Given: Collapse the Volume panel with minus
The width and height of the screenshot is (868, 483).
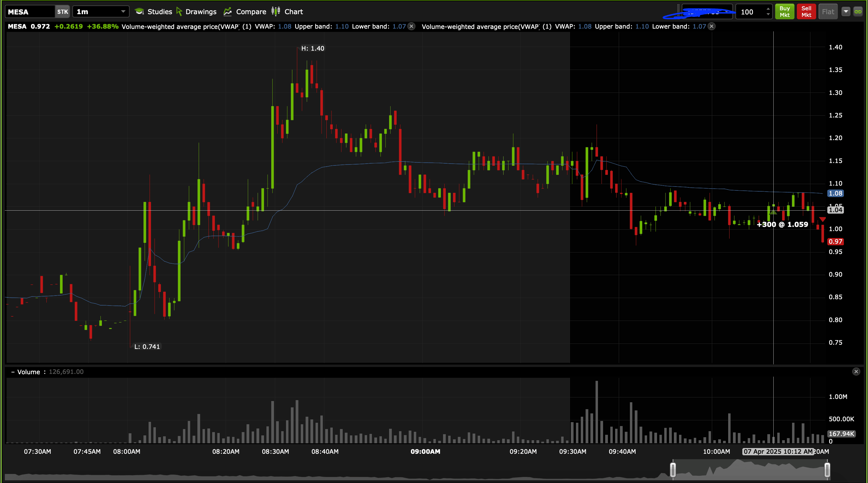Looking at the screenshot, I should 13,372.
